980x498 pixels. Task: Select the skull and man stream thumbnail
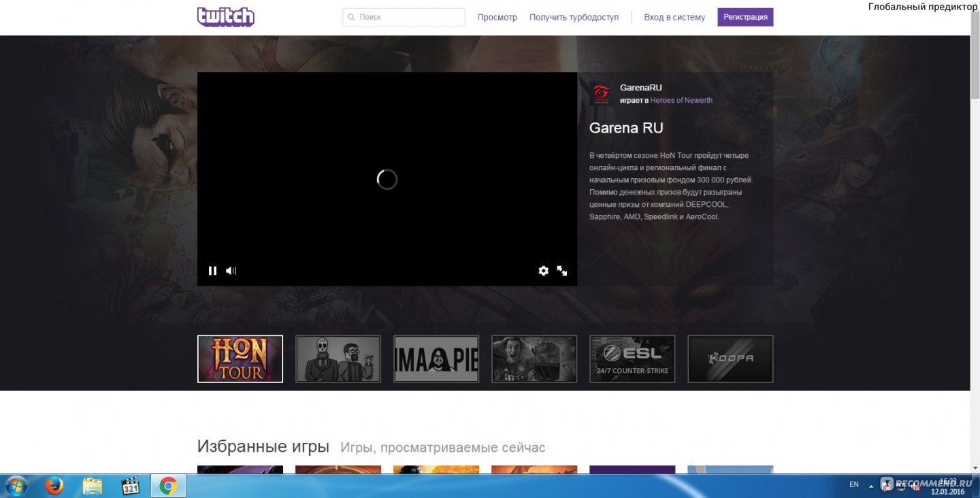point(338,359)
